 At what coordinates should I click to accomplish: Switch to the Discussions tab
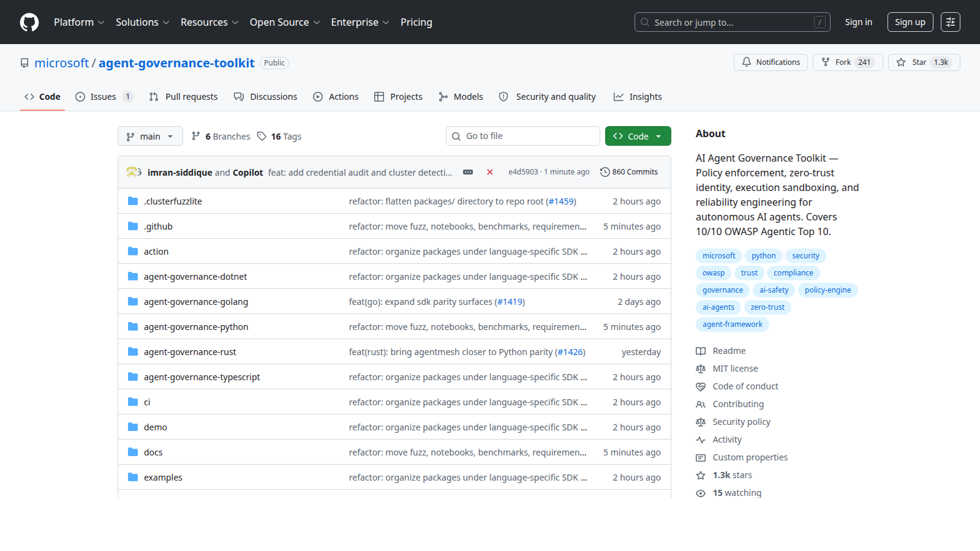tap(265, 97)
